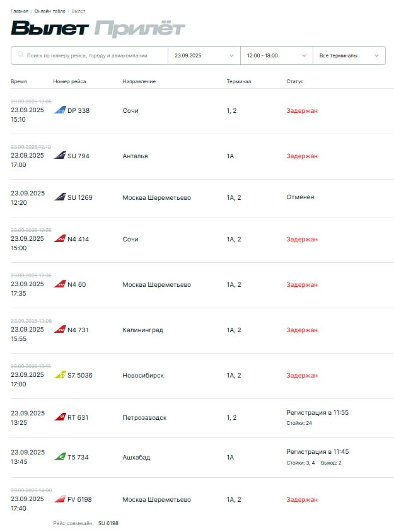Open Онлайн-табло breadcrumb link

[x=50, y=11]
